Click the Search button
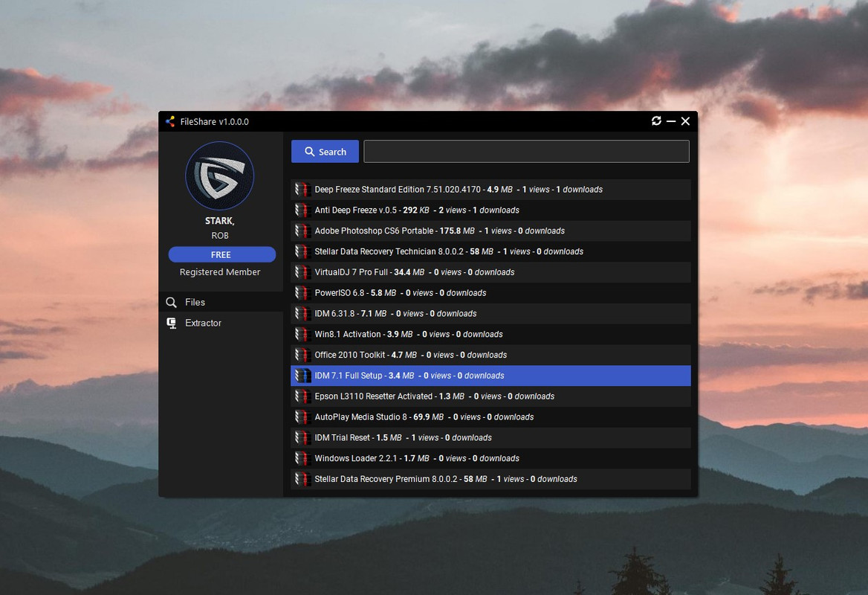 click(x=325, y=151)
